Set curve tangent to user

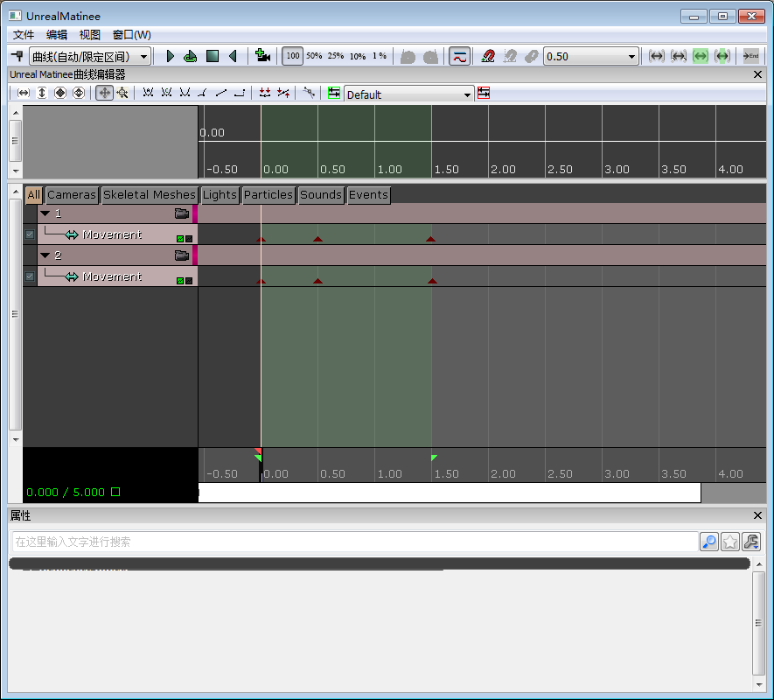(x=185, y=93)
